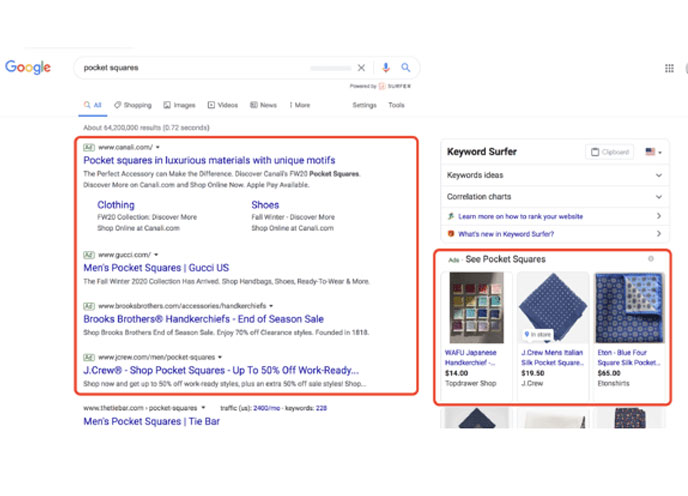The image size is (688, 496).
Task: Click the About 64,200,000 results text
Action: point(146,128)
